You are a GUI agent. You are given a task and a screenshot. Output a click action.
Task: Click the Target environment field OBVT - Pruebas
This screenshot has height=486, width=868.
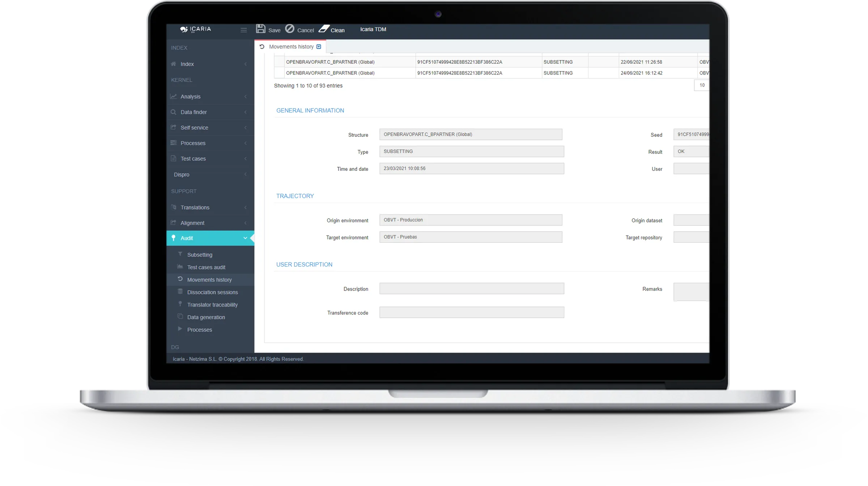click(x=471, y=237)
